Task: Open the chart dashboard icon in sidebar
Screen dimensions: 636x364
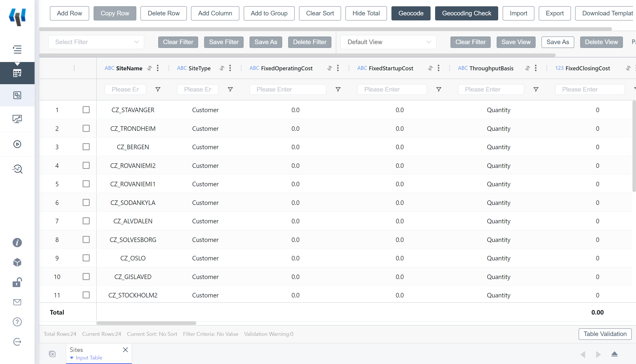Action: tap(17, 119)
